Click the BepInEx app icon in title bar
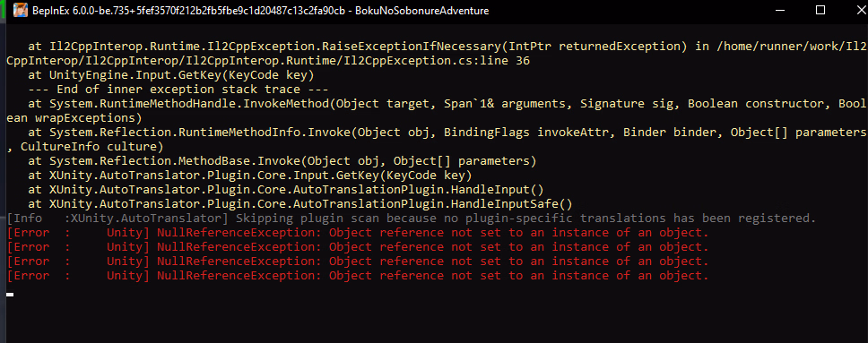The height and width of the screenshot is (343, 868). [x=20, y=10]
